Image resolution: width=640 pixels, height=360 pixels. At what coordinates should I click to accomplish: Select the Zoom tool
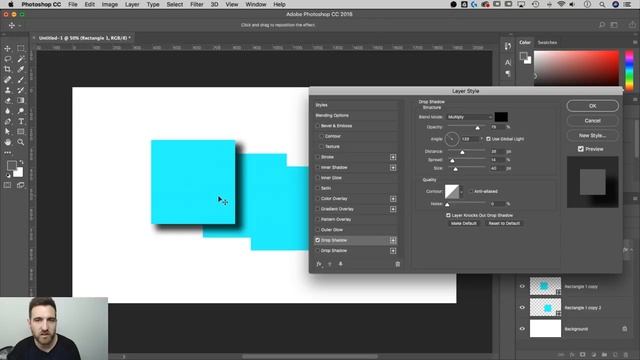tap(20, 142)
